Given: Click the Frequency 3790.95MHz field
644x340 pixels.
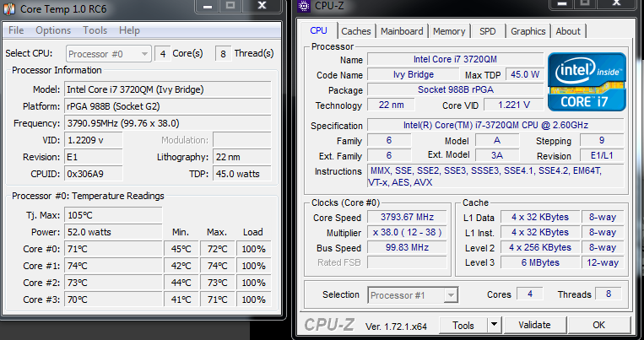Looking at the screenshot, I should pos(168,123).
